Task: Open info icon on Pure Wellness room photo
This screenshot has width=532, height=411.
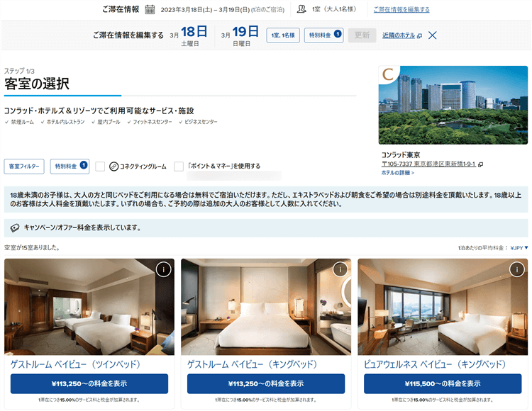Action: (517, 270)
